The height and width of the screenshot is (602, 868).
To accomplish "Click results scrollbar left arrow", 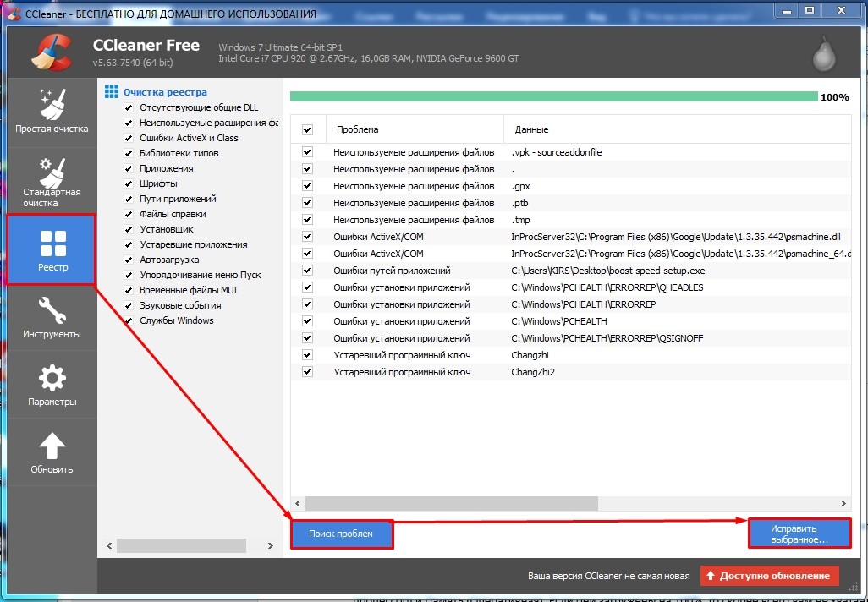I will pyautogui.click(x=298, y=504).
